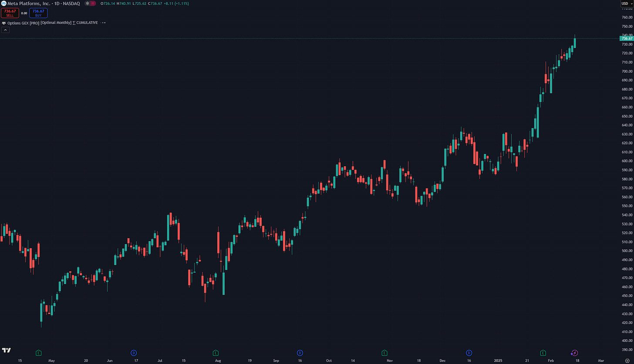The height and width of the screenshot is (364, 634).
Task: Click the 400.00 price axis label
Action: coord(627,340)
